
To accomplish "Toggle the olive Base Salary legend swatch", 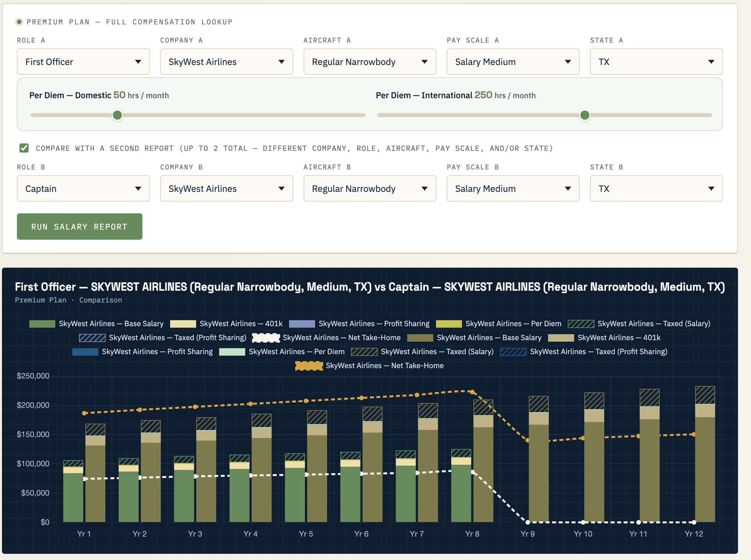I will 420,338.
